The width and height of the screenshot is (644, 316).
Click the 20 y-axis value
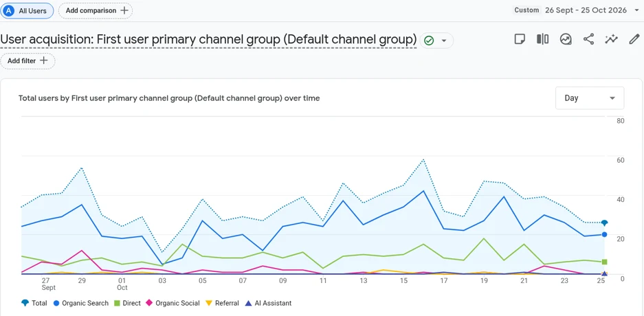click(621, 239)
